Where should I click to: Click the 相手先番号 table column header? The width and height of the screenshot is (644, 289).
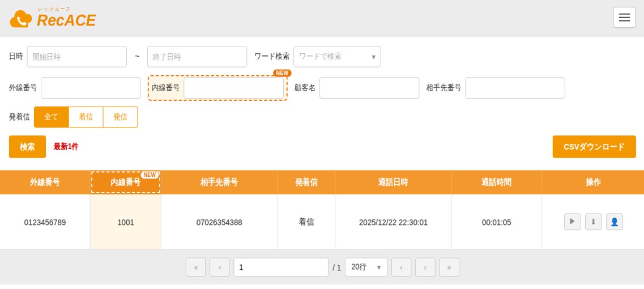219,182
